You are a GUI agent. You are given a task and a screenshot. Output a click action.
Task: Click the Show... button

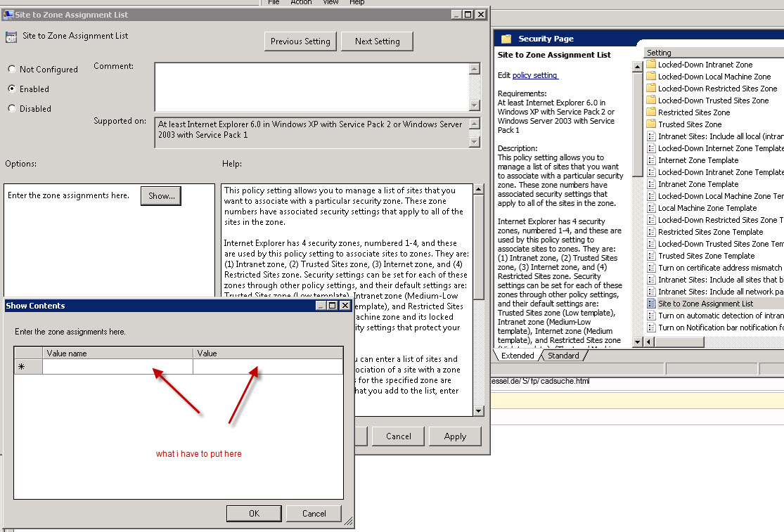161,196
